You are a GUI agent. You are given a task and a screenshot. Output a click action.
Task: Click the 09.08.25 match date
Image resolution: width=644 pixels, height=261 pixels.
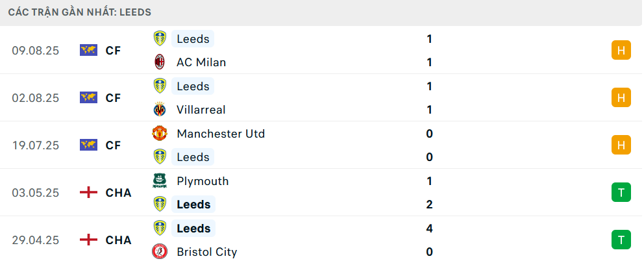pos(35,51)
